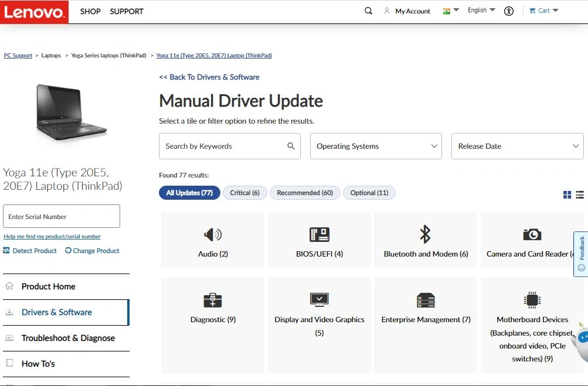This screenshot has height=386, width=588.
Task: Click the Product Home house icon
Action: coord(9,286)
